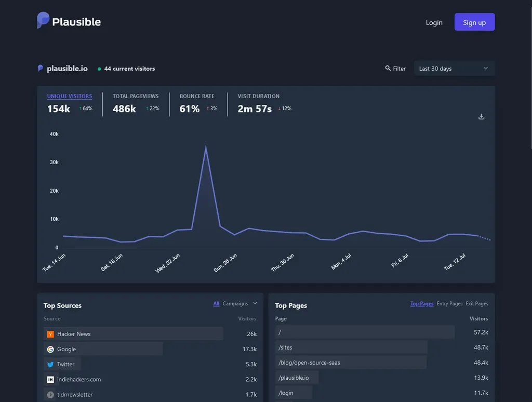Switch to Entry Pages tab
The image size is (532, 402).
tap(449, 304)
